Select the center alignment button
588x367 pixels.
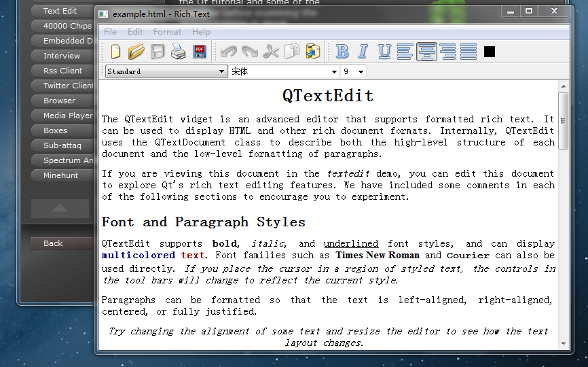[426, 52]
